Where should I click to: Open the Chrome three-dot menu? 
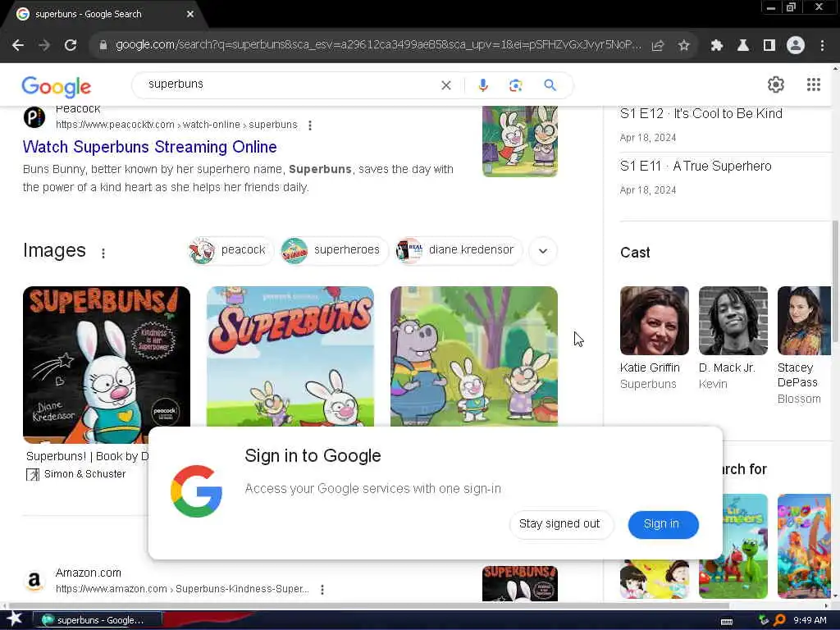[822, 46]
